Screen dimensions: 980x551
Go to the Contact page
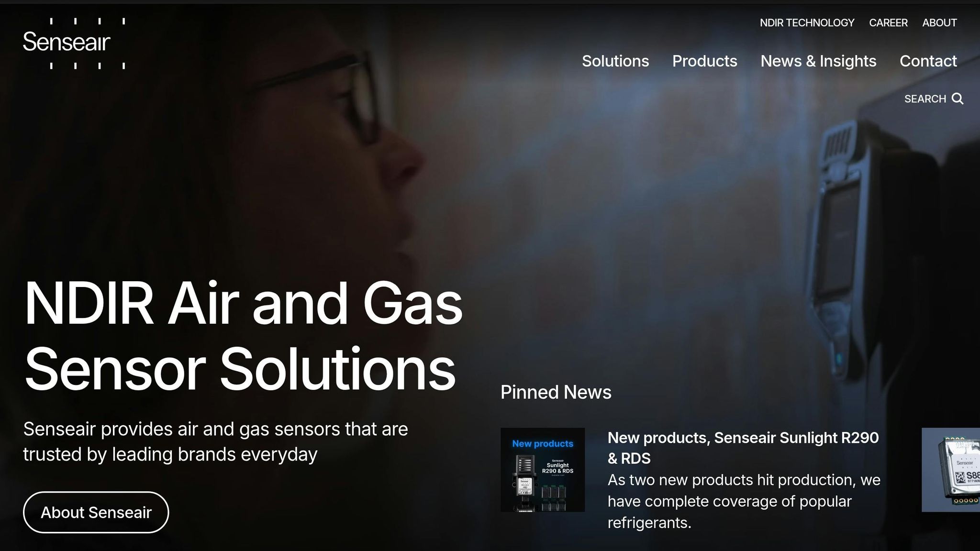[x=928, y=61]
